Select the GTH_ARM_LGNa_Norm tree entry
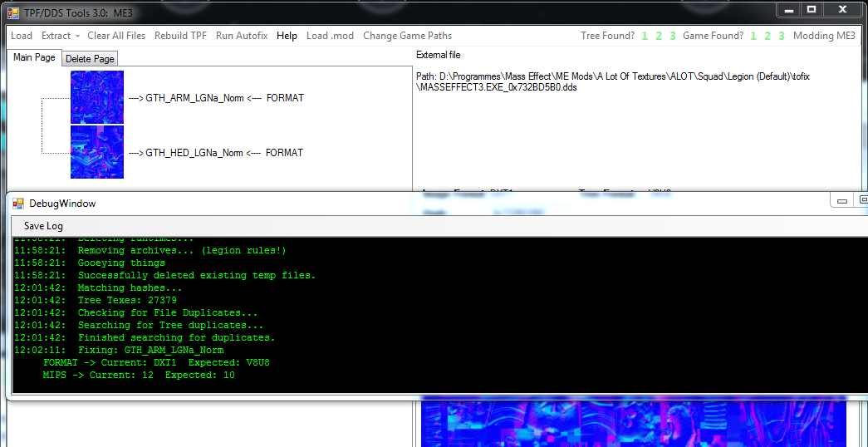Screen dimensions: 868x447 coord(216,98)
